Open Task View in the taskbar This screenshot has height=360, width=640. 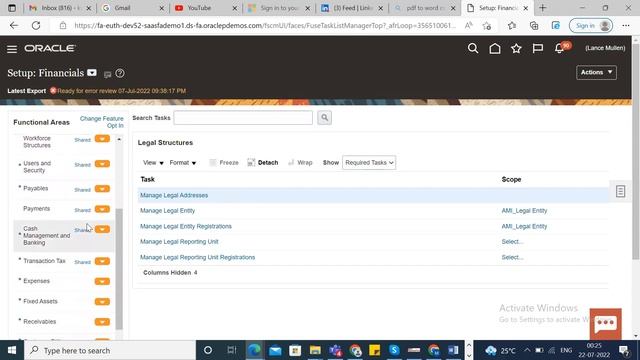click(x=231, y=350)
